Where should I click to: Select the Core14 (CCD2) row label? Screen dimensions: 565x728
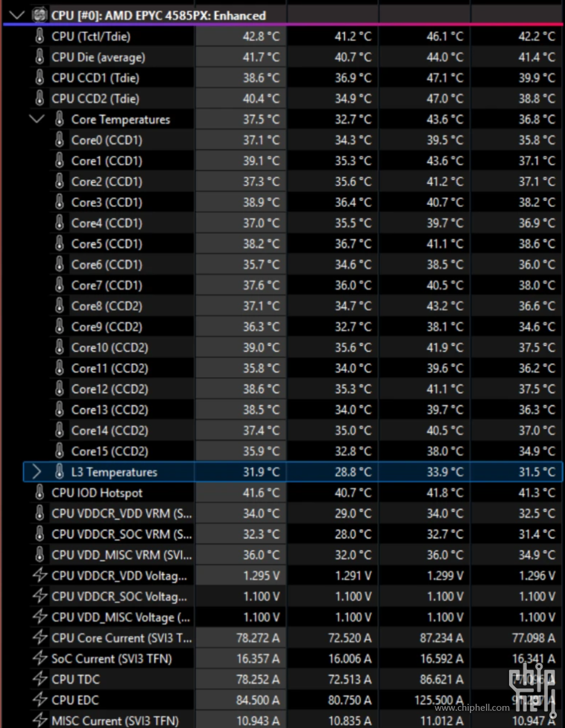pos(110,431)
